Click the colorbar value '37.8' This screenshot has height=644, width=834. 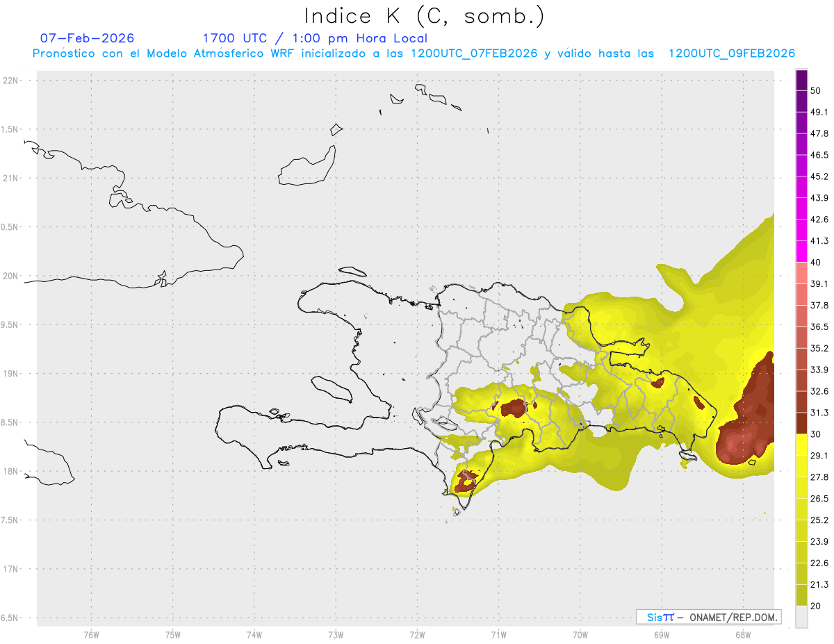pos(819,305)
